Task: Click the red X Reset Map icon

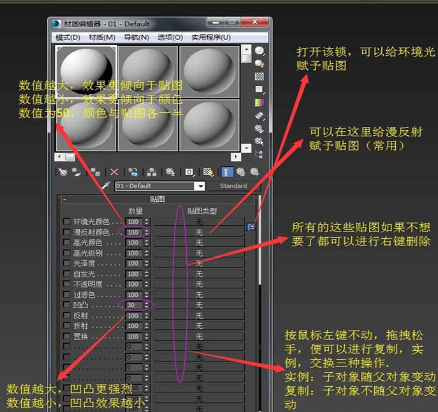Action: click(x=114, y=172)
